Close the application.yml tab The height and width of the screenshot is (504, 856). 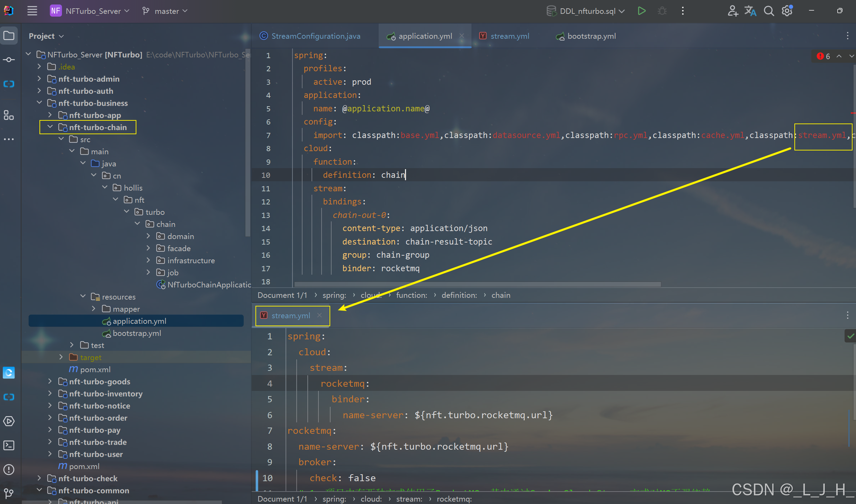pos(462,36)
